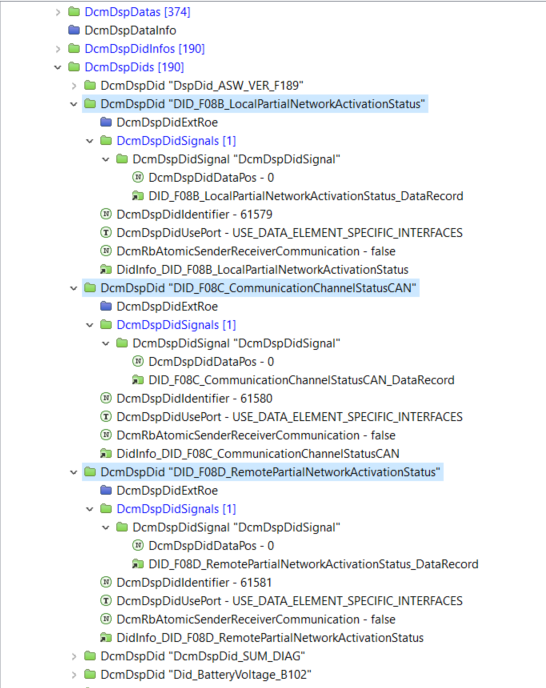546x688 pixels.
Task: Click blue folder icon of F08D DcmDspDidExtRoe
Action: 106,490
